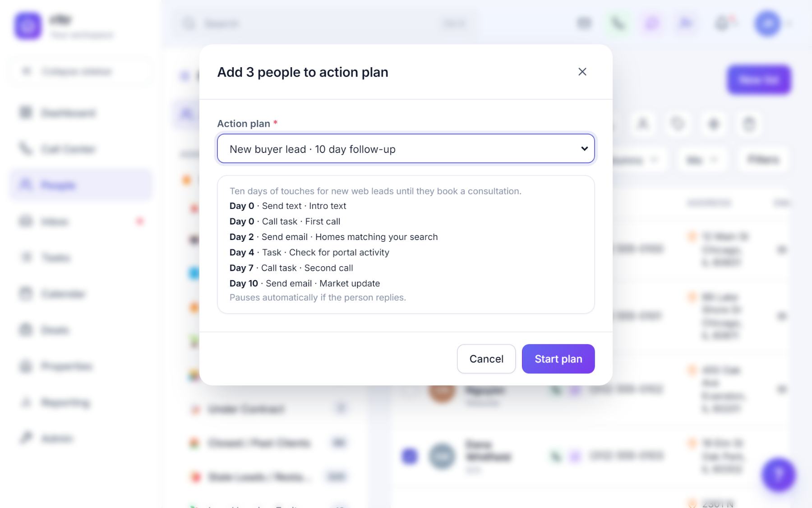Cancel adding people to action plan
This screenshot has width=812, height=508.
[x=486, y=359]
